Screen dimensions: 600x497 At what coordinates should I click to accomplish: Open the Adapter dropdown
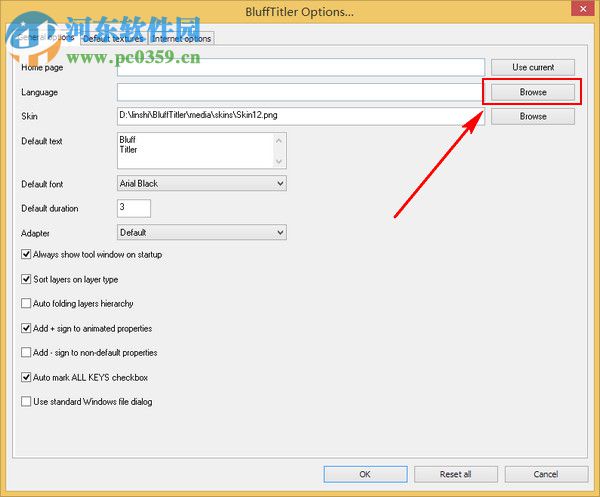click(x=202, y=232)
